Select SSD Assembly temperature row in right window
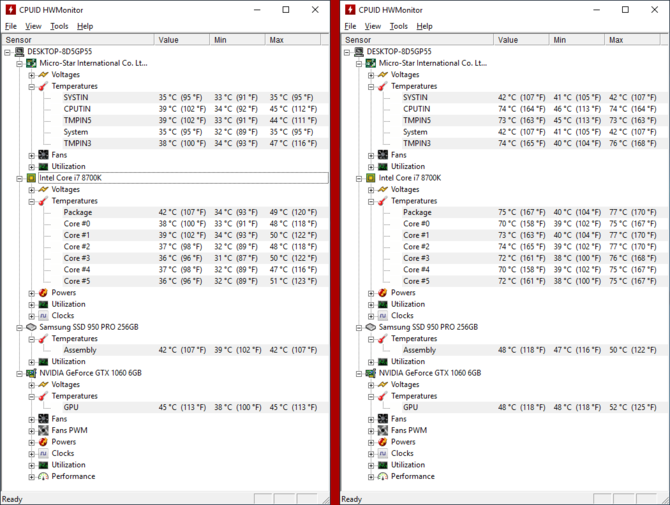 click(x=535, y=350)
